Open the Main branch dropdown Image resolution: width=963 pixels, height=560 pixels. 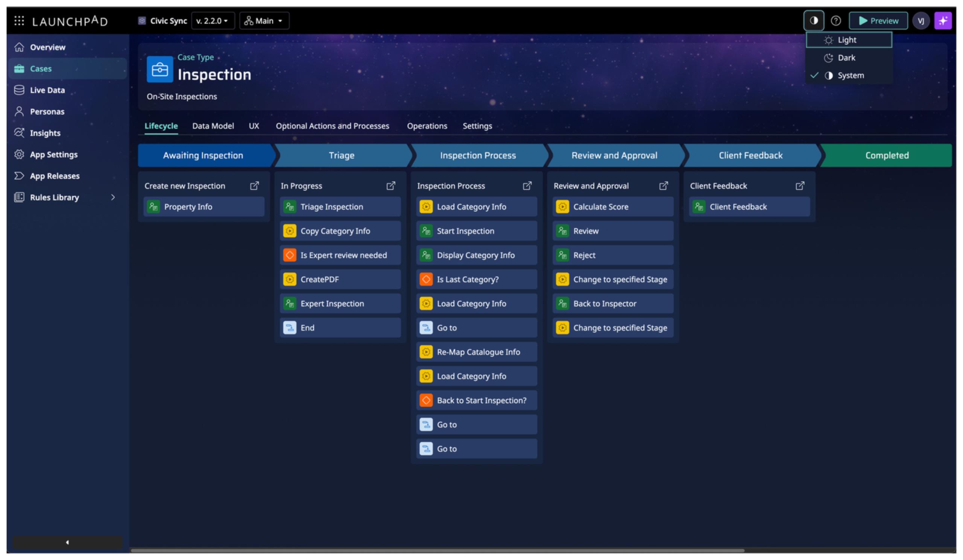(x=264, y=21)
